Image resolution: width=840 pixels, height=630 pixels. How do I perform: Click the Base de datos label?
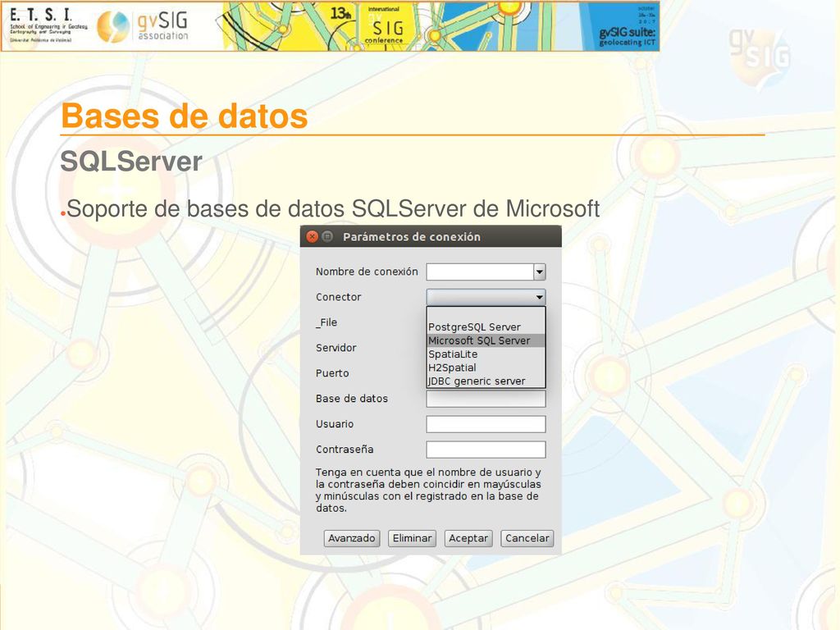click(351, 399)
